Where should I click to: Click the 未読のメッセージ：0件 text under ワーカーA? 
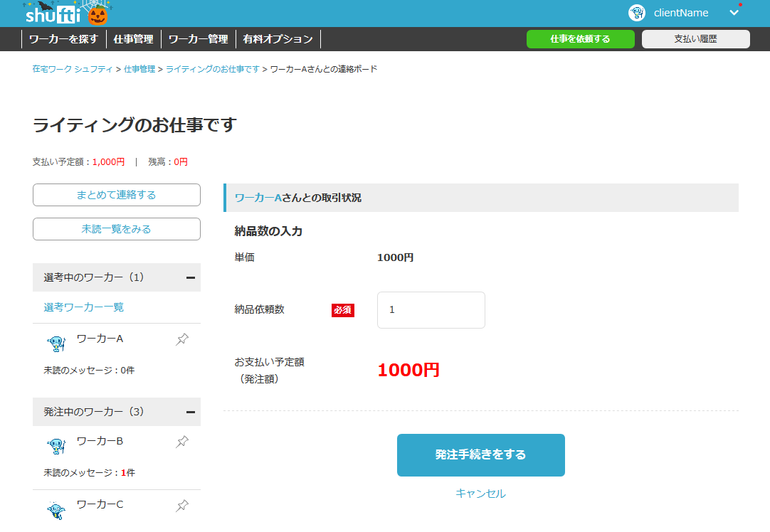(90, 370)
